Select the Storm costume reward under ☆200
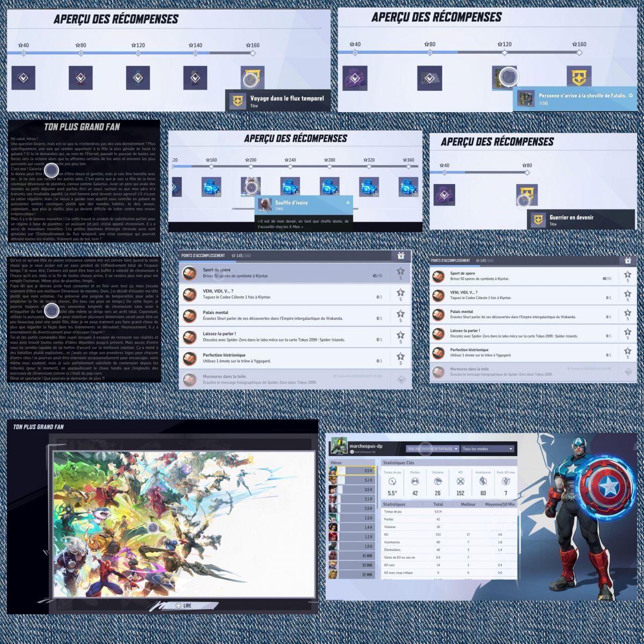 tap(251, 187)
